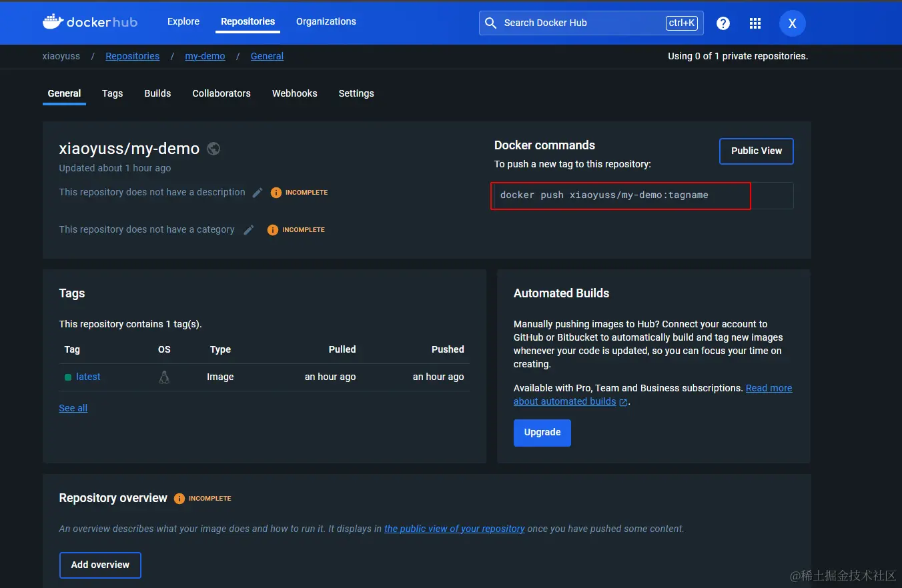
Task: Click info icon beside Repository overview
Action: tap(179, 499)
